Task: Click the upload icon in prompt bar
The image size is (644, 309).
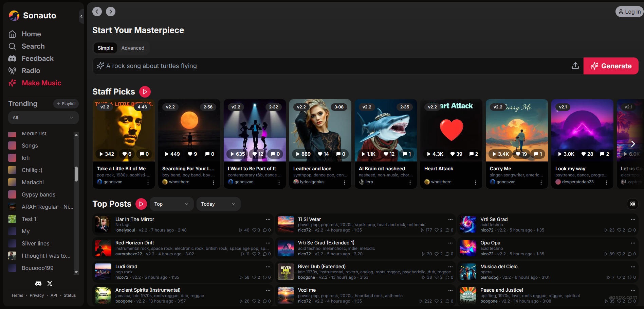Action: tap(575, 66)
